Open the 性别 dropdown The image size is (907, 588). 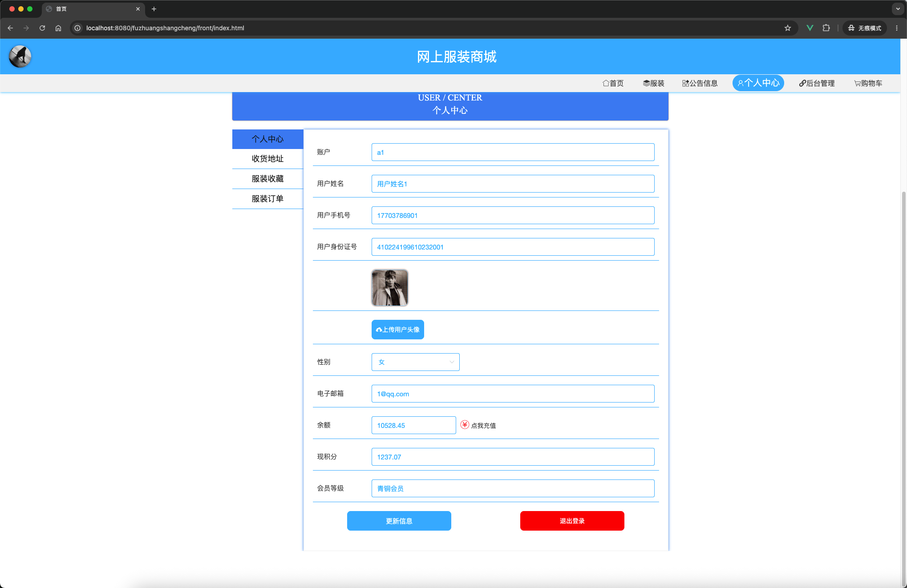(x=416, y=362)
